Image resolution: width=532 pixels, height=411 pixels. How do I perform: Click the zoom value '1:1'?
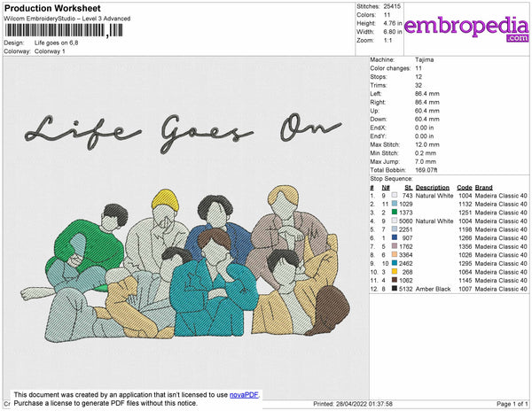coord(387,41)
